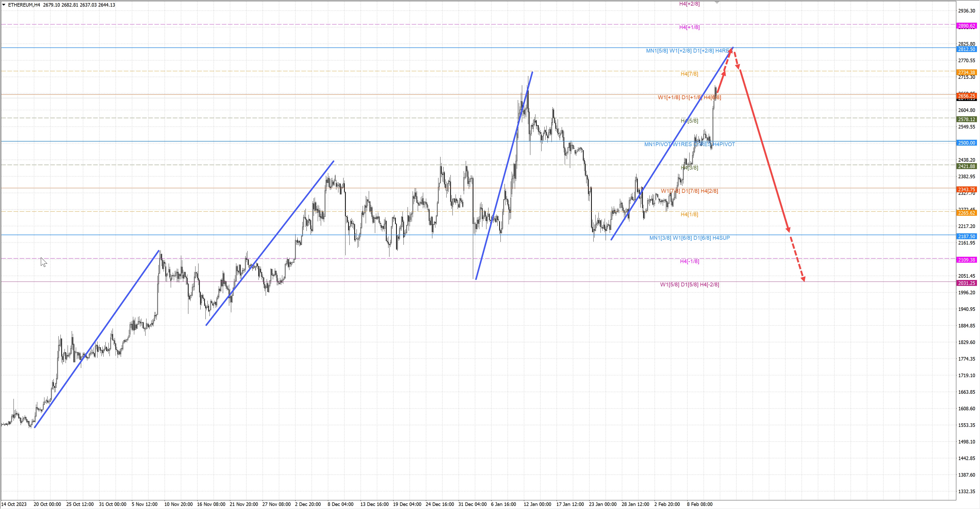Open the ETHEREUM,H4 chart dropdown triangle
Image resolution: width=980 pixels, height=509 pixels.
coord(4,5)
